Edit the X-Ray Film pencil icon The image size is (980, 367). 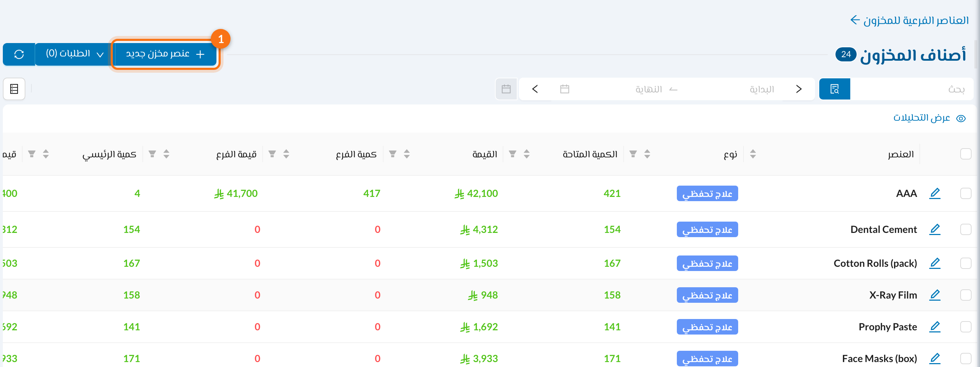[935, 295]
